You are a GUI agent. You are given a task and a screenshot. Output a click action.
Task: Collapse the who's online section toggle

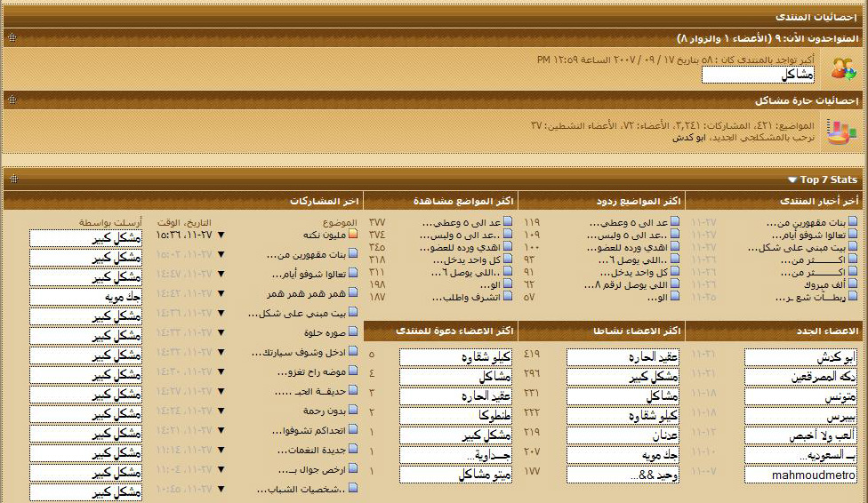12,38
